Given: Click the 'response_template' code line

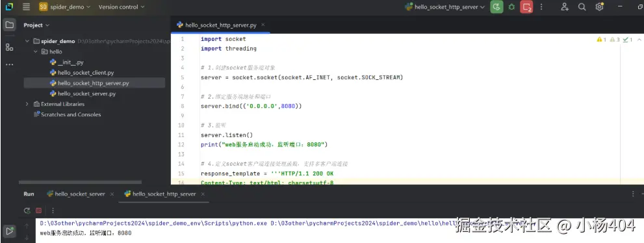Looking at the screenshot, I should pyautogui.click(x=267, y=173).
